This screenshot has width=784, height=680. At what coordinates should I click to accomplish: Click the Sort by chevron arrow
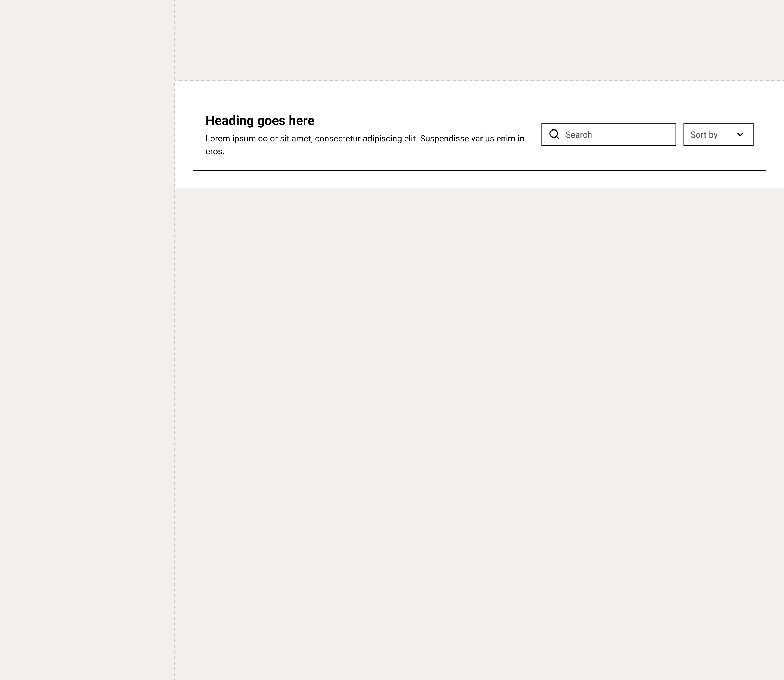740,134
